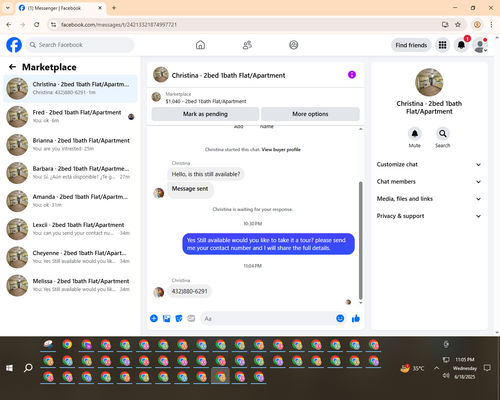The image size is (500, 400).
Task: Expand Privacy & support section
Action: [x=429, y=216]
